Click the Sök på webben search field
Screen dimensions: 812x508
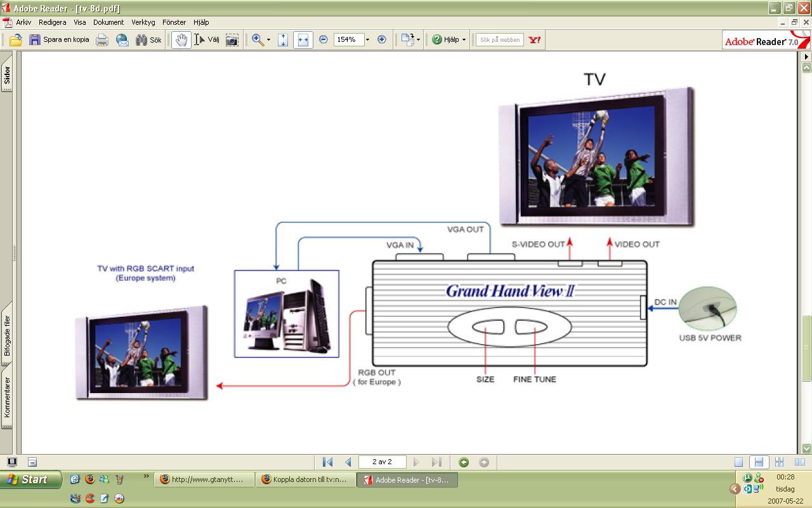(500, 40)
